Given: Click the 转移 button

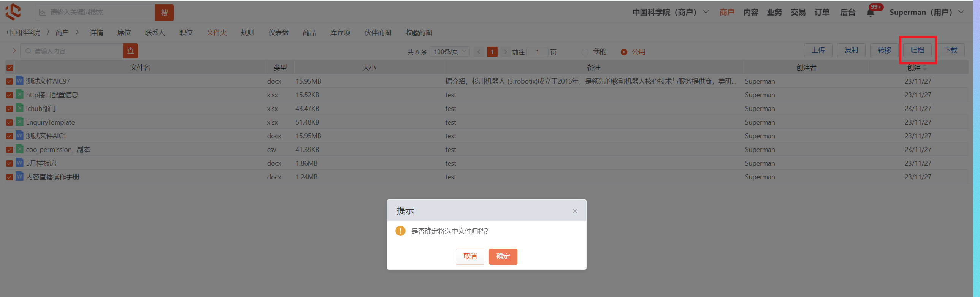Looking at the screenshot, I should coord(885,50).
